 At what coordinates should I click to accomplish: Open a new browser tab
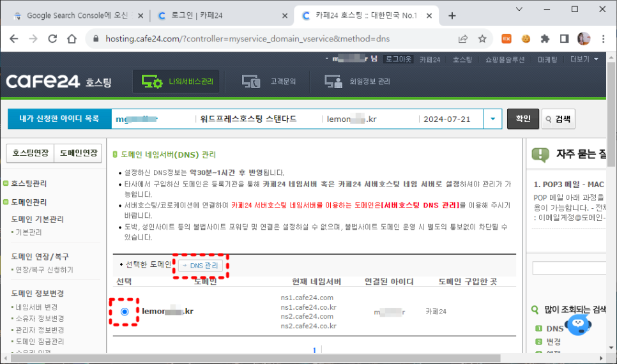click(x=452, y=16)
